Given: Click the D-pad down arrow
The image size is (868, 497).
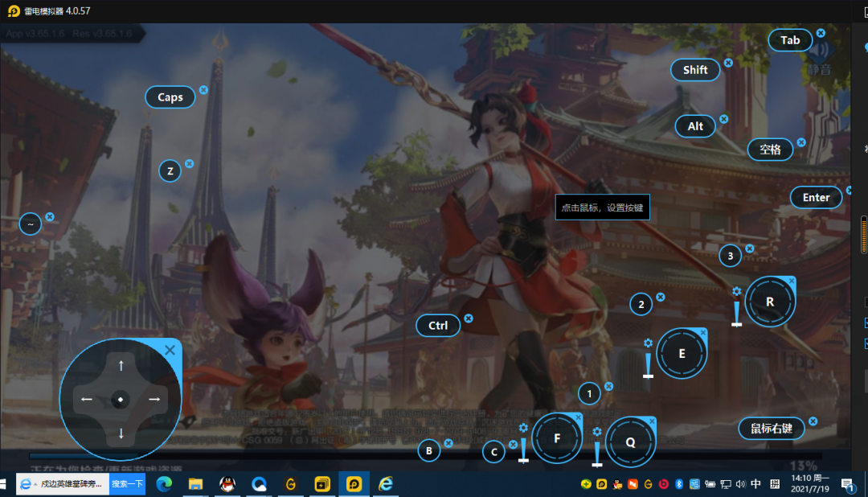Looking at the screenshot, I should (121, 433).
